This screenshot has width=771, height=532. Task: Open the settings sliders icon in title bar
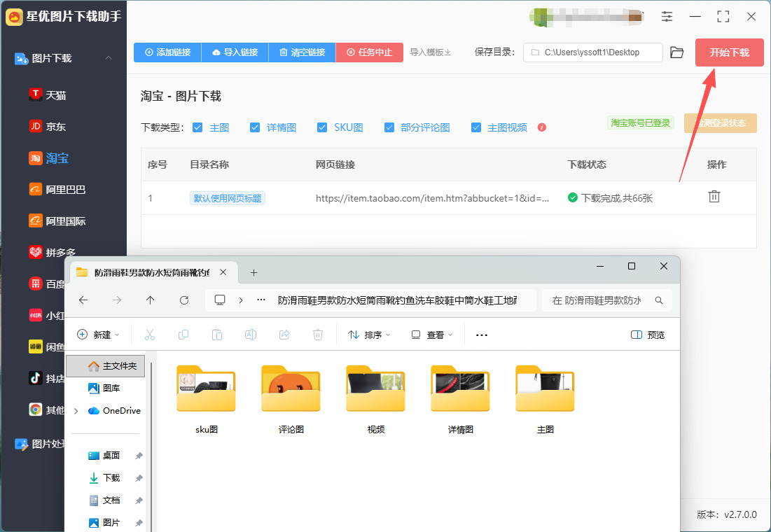667,16
